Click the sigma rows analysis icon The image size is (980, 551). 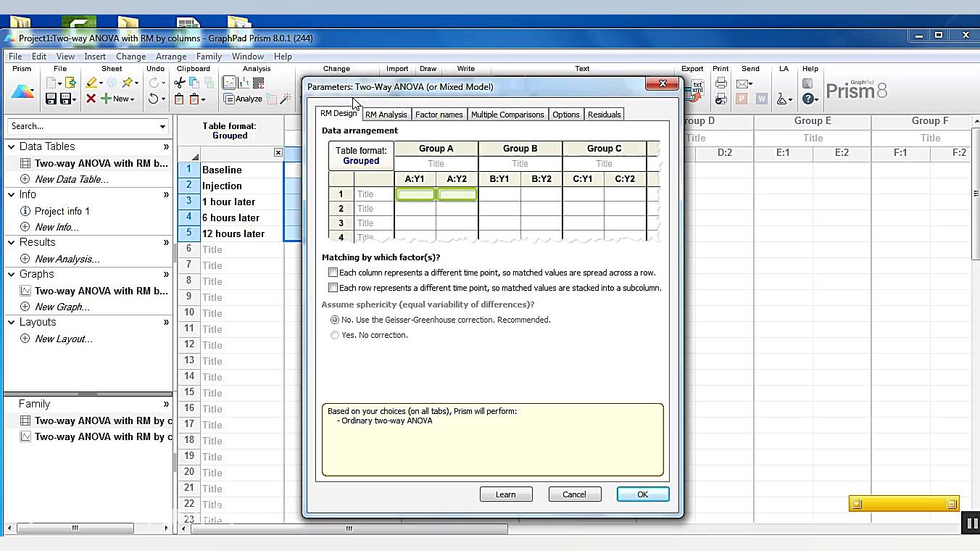(x=258, y=83)
